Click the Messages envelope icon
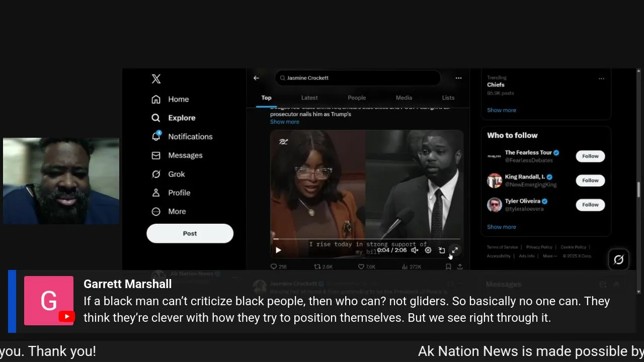Viewport: 644px width, 362px height. coord(156,155)
